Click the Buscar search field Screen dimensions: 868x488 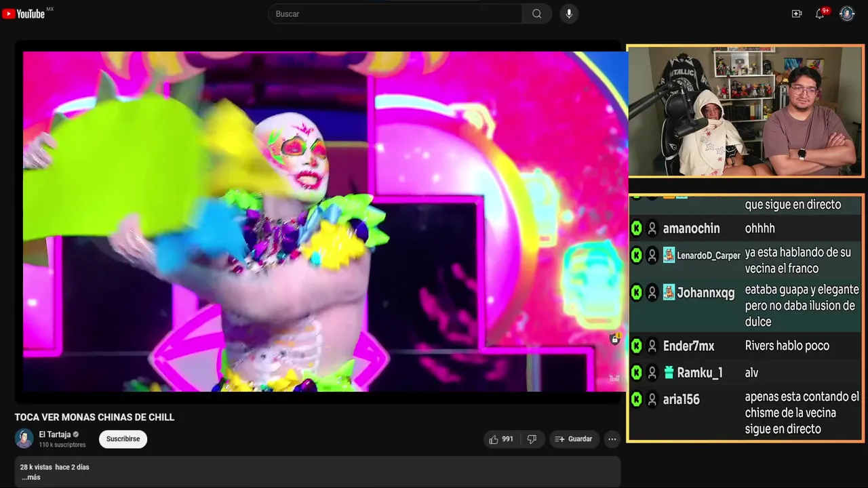click(395, 14)
